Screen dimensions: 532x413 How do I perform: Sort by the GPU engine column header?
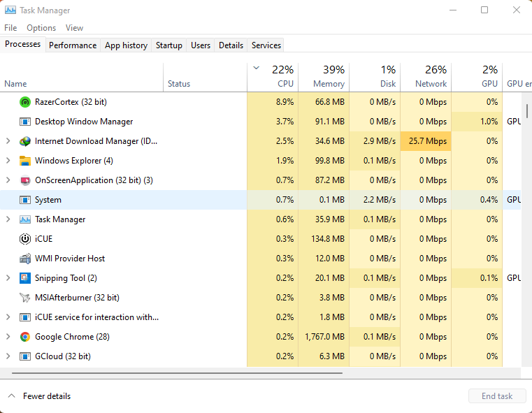[x=517, y=78]
